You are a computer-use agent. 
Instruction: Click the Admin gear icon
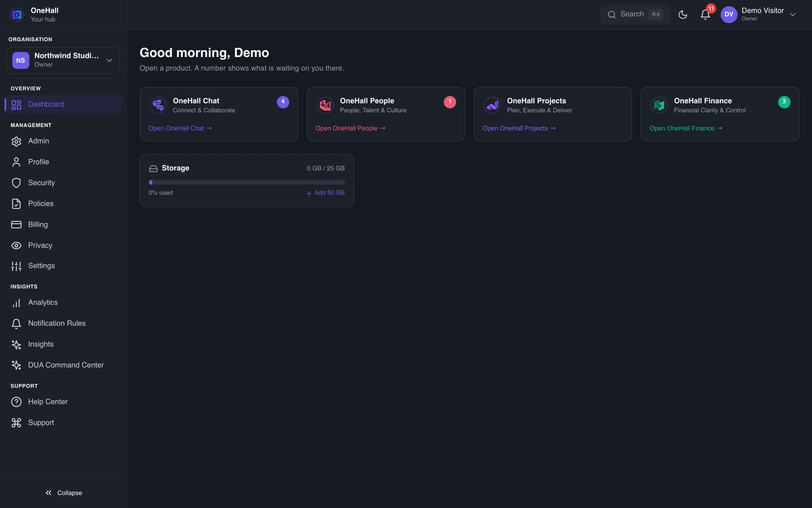16,141
